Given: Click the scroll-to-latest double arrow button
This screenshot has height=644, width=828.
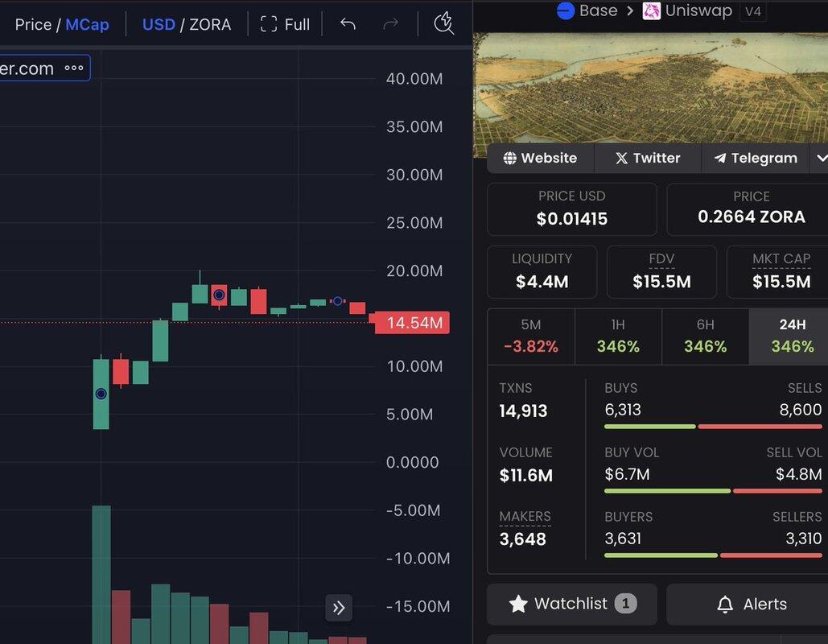Looking at the screenshot, I should [x=339, y=608].
